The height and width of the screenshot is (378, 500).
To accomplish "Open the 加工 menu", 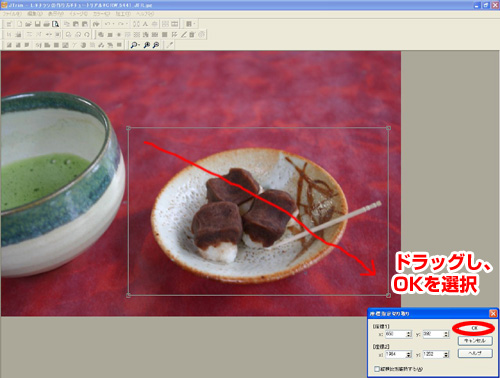I will click(123, 14).
